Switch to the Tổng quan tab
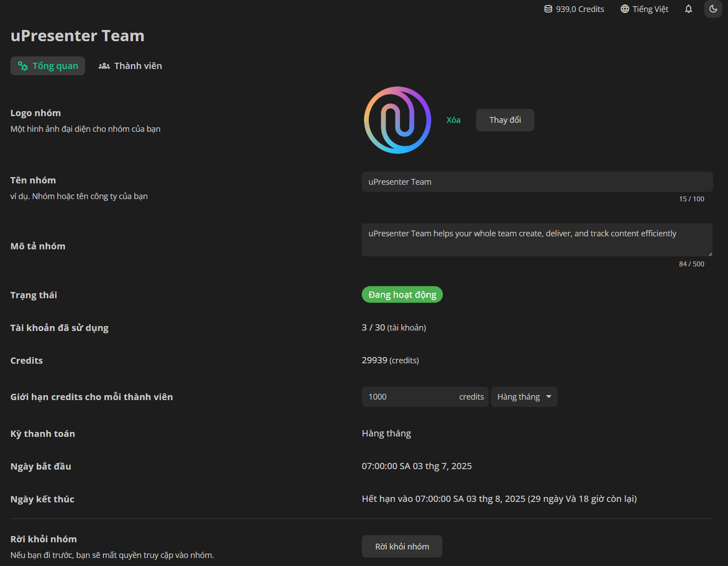The image size is (728, 566). (48, 66)
